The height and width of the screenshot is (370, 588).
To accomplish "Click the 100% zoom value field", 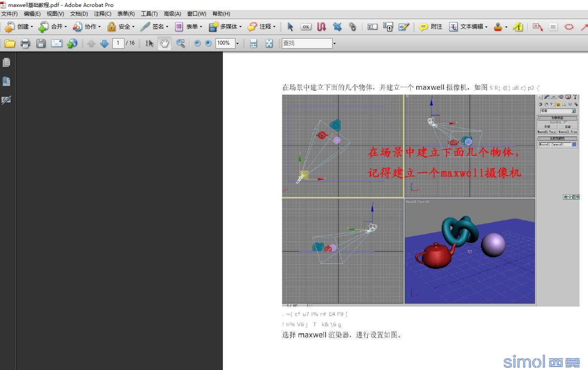I will pos(225,43).
